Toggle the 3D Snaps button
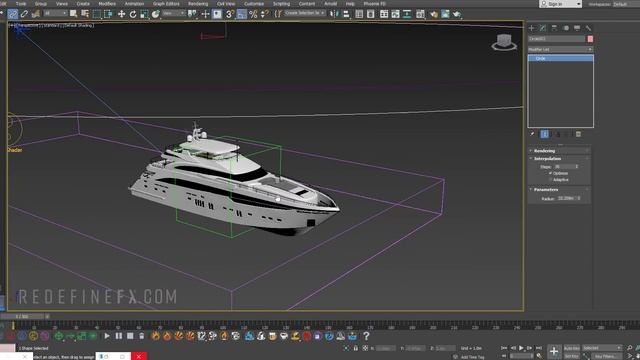This screenshot has width=640, height=360. [x=230, y=14]
